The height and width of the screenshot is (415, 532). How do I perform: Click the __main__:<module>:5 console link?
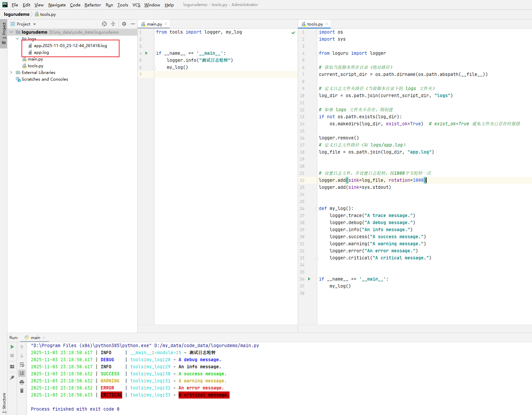pos(156,352)
